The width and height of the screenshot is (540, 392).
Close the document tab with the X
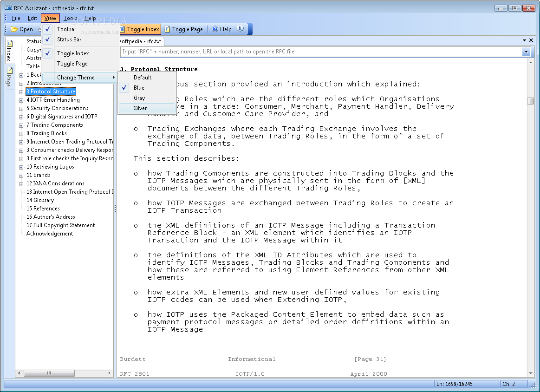[531, 41]
